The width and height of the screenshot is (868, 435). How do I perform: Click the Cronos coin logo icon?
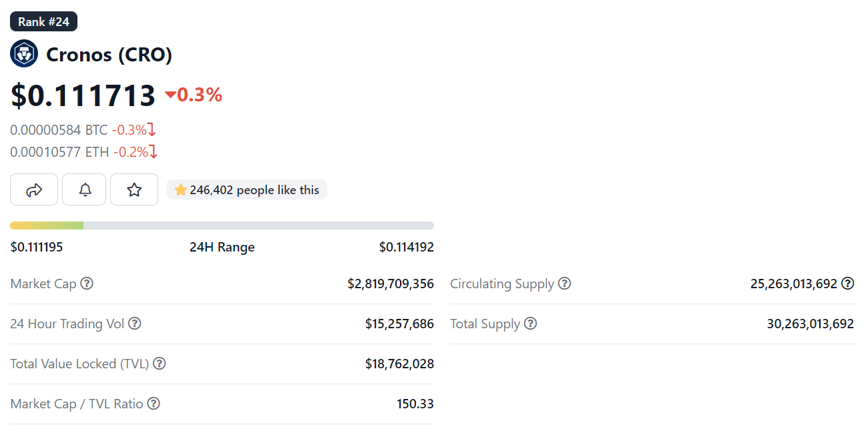click(24, 54)
